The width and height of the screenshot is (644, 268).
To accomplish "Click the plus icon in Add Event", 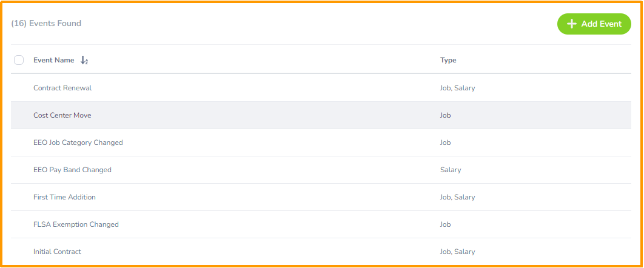I will pyautogui.click(x=572, y=24).
